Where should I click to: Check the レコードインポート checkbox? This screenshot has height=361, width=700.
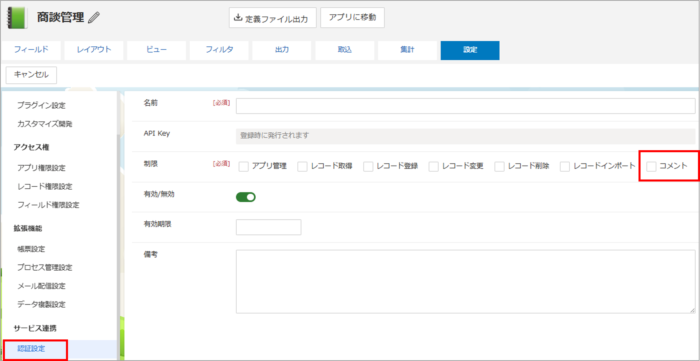click(x=565, y=166)
